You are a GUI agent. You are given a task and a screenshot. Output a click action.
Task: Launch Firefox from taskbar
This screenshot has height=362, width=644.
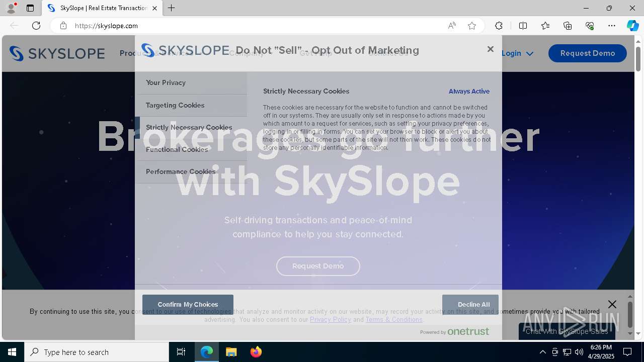(256, 352)
